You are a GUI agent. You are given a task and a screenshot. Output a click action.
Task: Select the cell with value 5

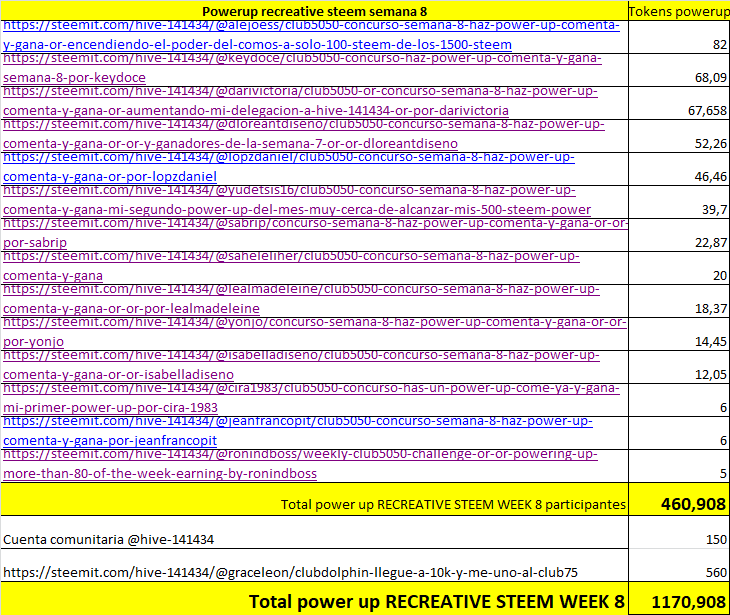point(679,466)
